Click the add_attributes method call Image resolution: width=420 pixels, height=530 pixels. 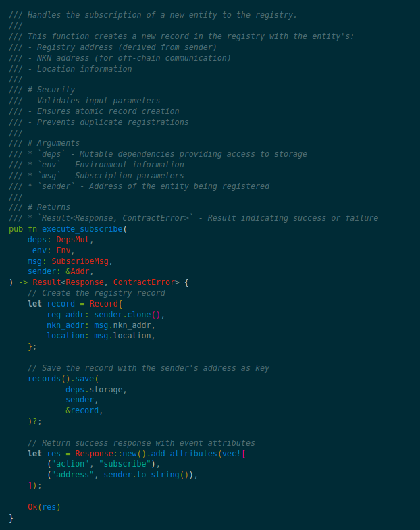click(x=184, y=454)
